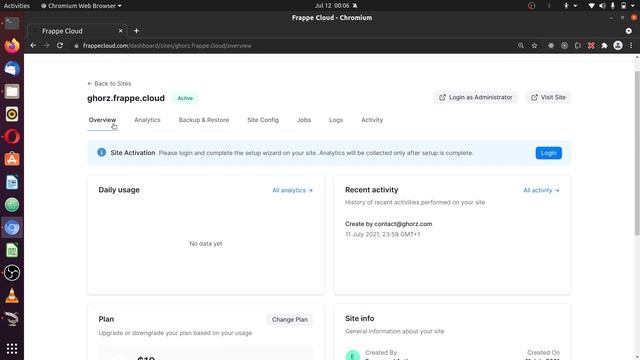Click the 'No data yet' text
The height and width of the screenshot is (360, 640).
point(206,244)
